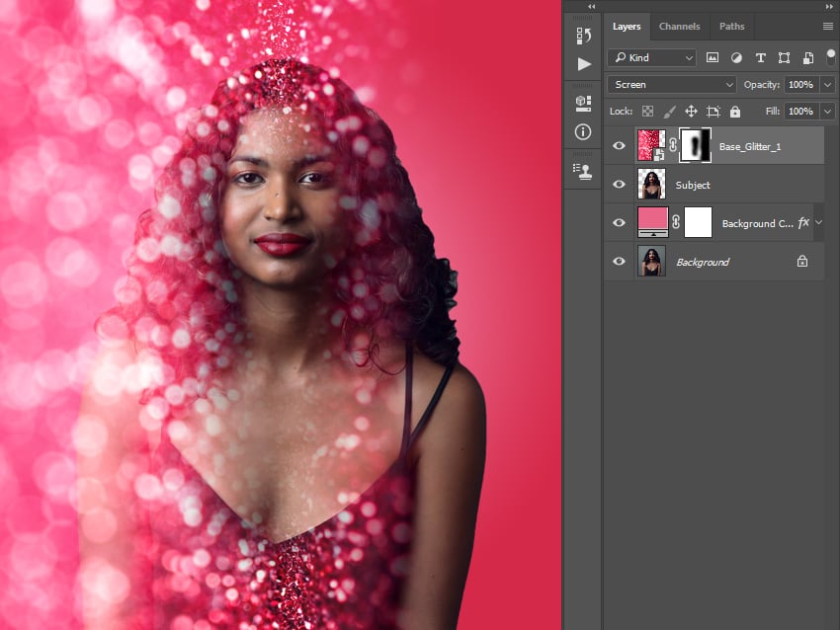
Task: Toggle visibility of the Background layer
Action: point(620,262)
